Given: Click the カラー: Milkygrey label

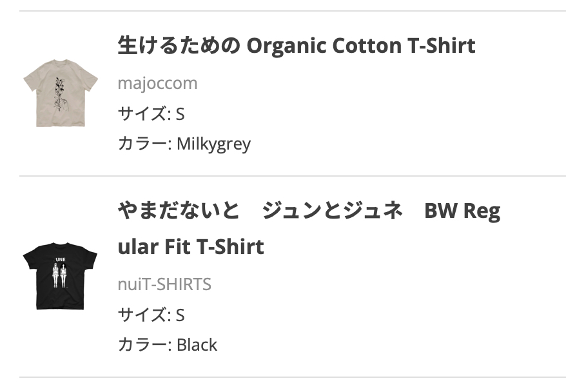Looking at the screenshot, I should tap(184, 143).
